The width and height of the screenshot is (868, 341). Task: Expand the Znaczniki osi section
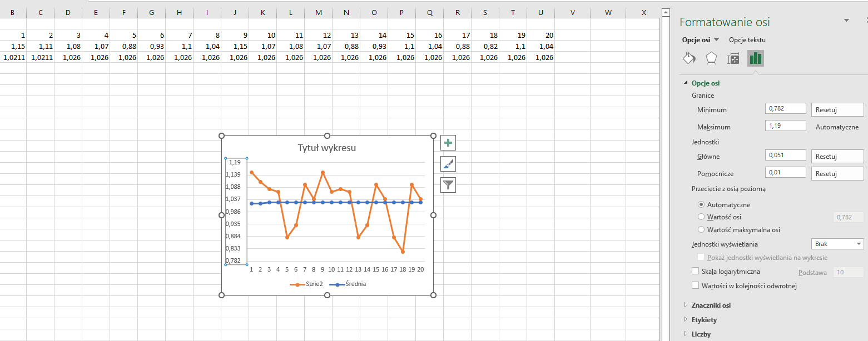686,305
